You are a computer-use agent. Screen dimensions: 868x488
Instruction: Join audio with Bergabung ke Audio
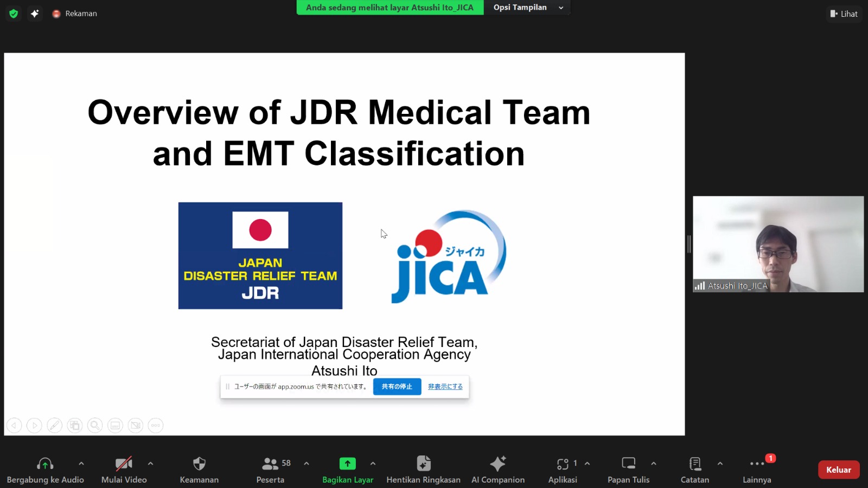point(46,470)
